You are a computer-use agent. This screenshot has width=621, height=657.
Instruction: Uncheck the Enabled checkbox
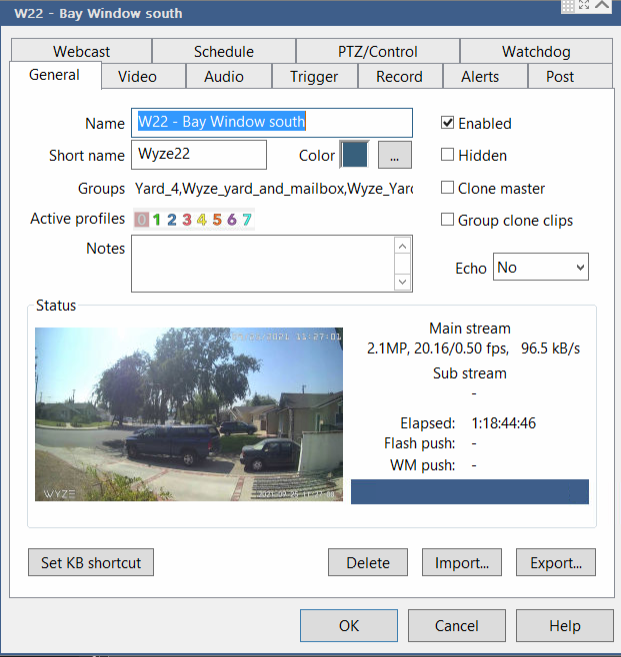pyautogui.click(x=448, y=123)
